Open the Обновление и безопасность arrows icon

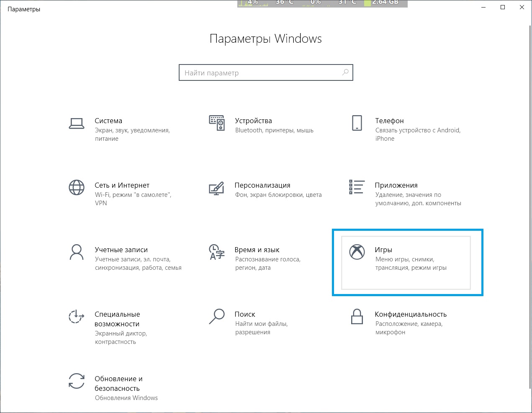77,381
